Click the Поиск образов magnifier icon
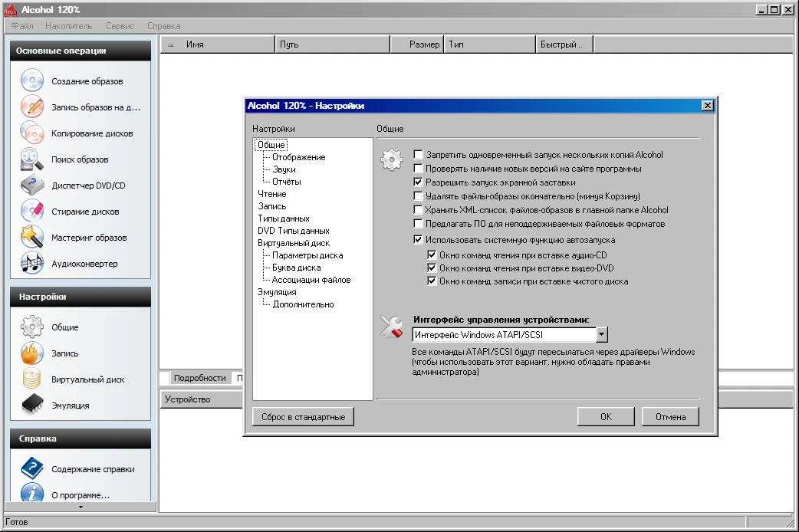 pos(32,159)
